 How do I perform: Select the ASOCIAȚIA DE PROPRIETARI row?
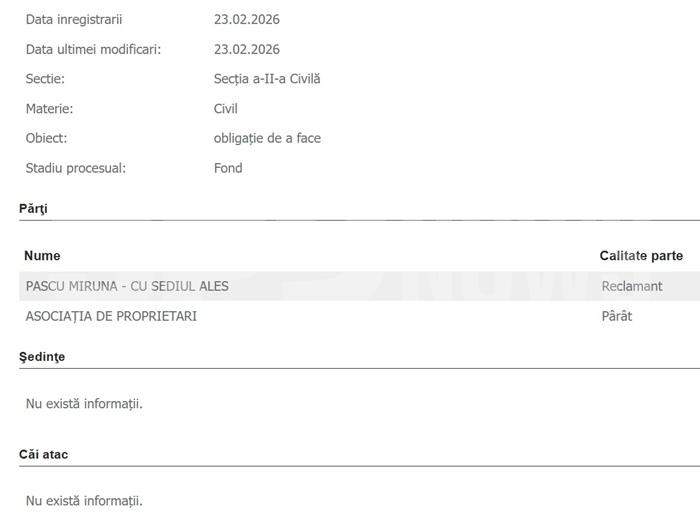[x=111, y=316]
